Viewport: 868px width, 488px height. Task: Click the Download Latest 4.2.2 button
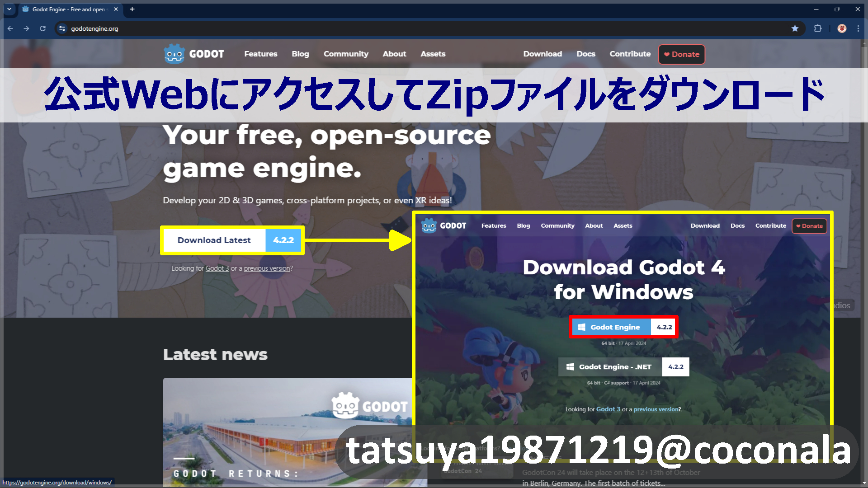pyautogui.click(x=232, y=240)
